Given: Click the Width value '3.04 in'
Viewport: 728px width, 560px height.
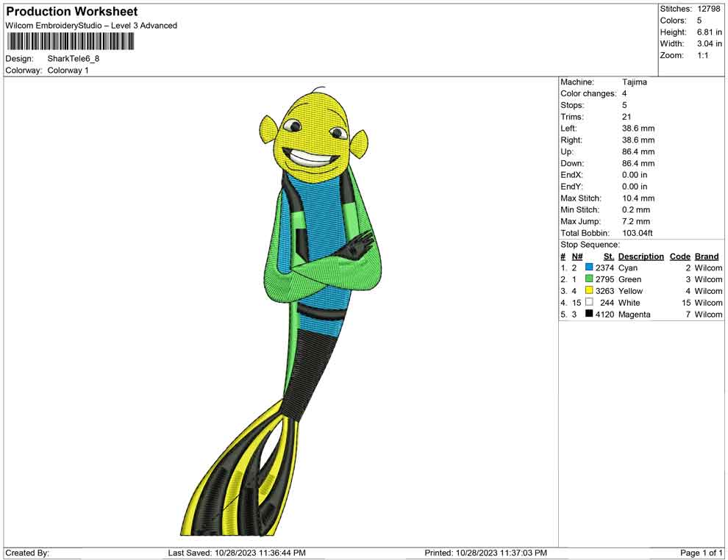Looking at the screenshot, I should pos(709,43).
